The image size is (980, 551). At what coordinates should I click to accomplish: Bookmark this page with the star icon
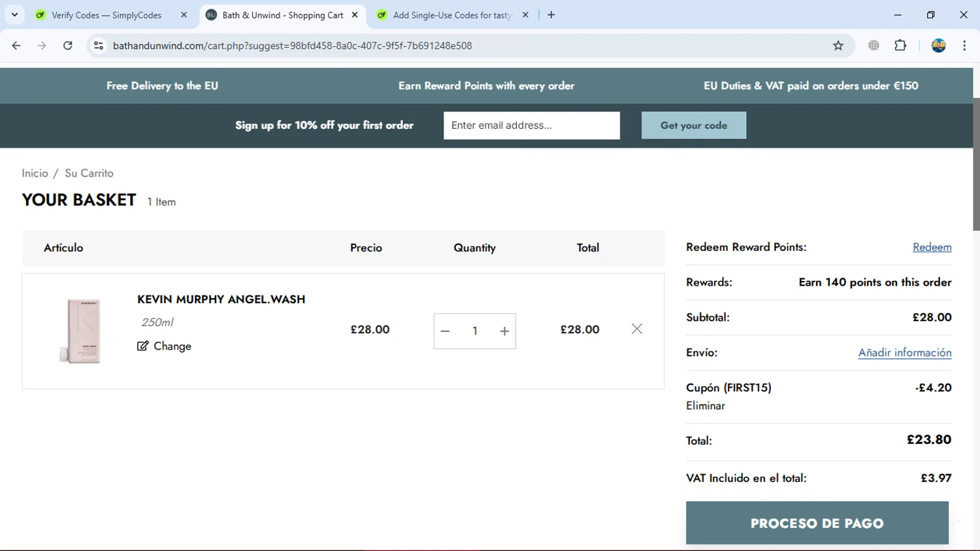[838, 45]
